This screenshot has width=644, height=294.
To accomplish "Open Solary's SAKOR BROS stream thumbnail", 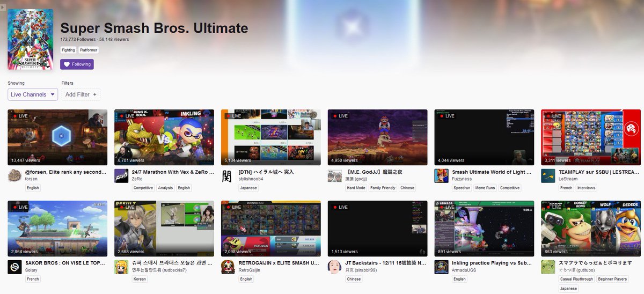I will (x=57, y=229).
